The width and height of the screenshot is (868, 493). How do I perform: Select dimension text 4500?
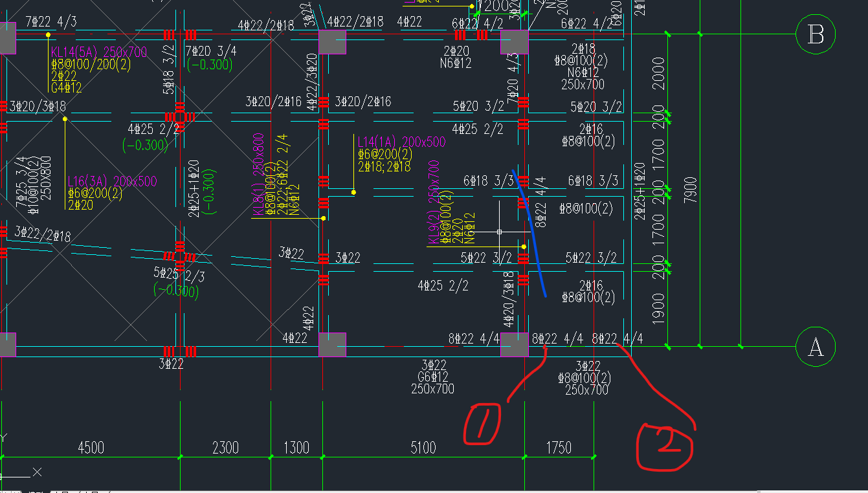[91, 448]
